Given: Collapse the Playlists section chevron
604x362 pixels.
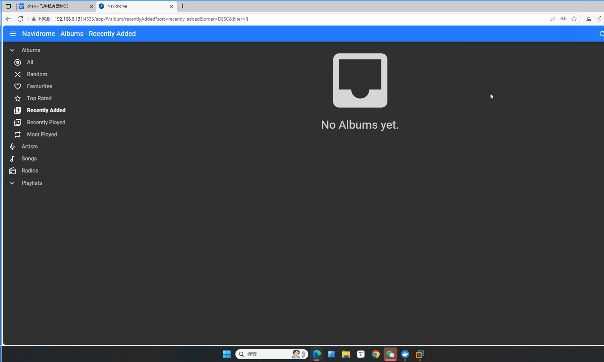Looking at the screenshot, I should [x=12, y=183].
